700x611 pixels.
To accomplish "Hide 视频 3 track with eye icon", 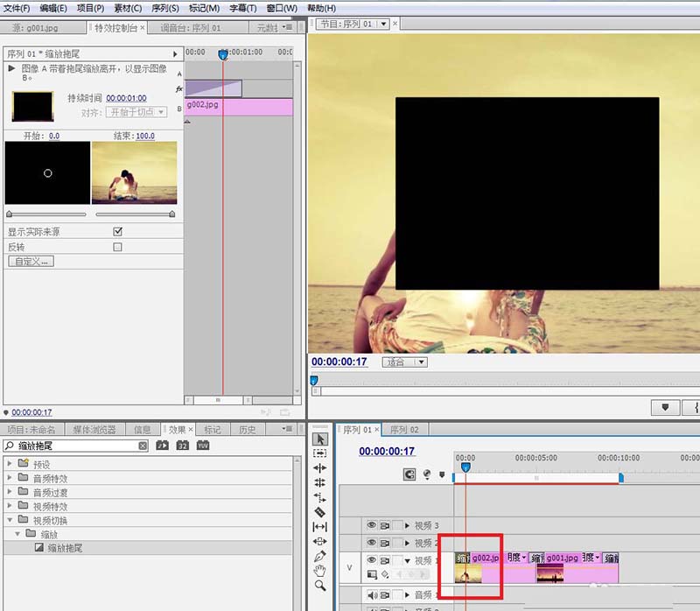I will coord(371,525).
